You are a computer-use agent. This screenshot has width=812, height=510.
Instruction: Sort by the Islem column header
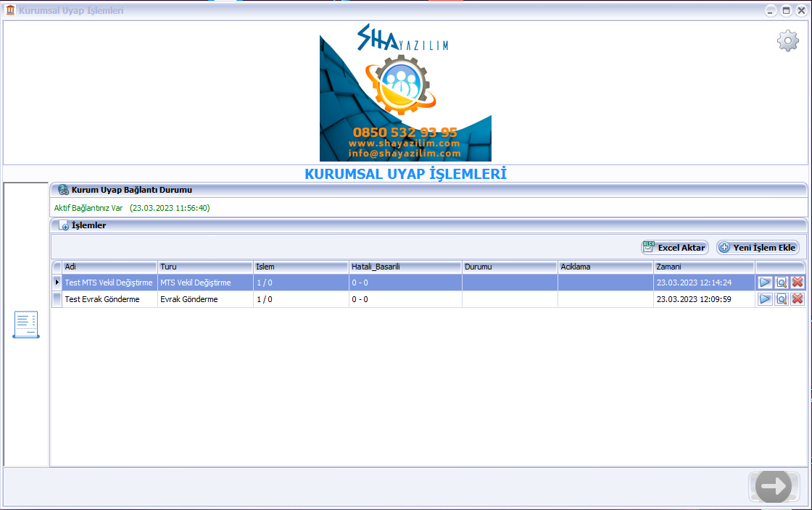(301, 267)
